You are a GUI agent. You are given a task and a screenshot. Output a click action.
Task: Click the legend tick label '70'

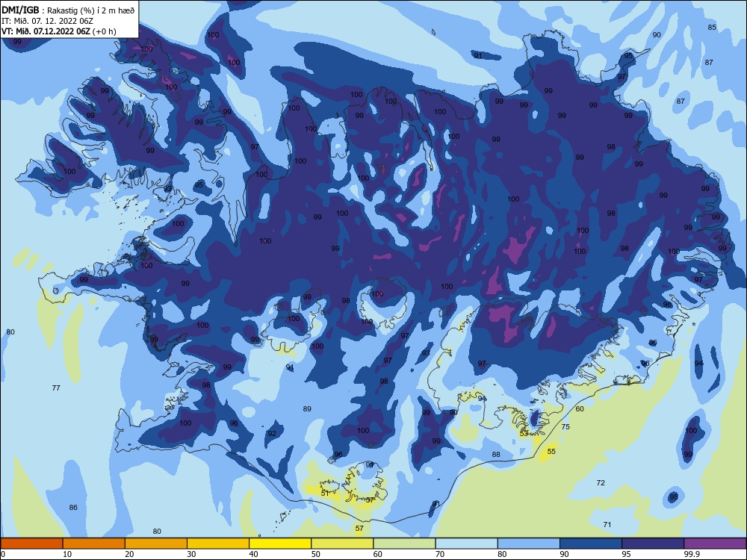pyautogui.click(x=440, y=554)
